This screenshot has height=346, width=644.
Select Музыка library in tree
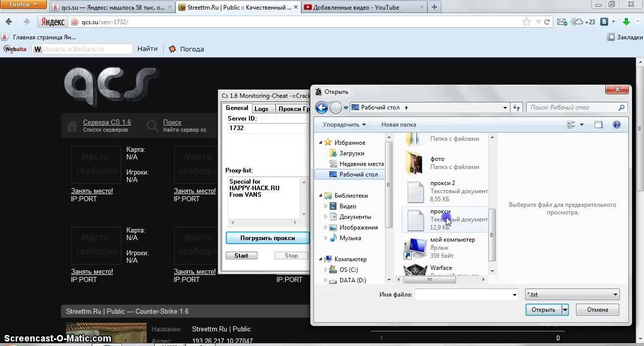[x=350, y=238]
